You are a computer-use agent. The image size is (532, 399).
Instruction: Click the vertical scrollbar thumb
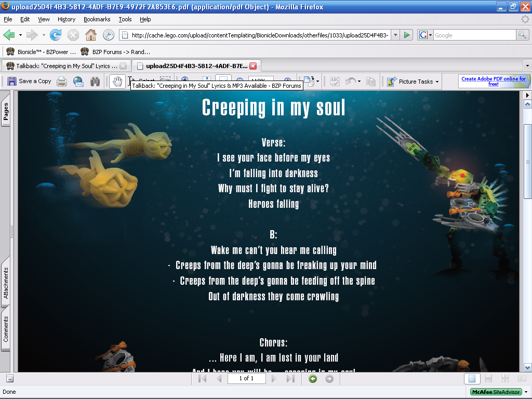tap(528, 161)
